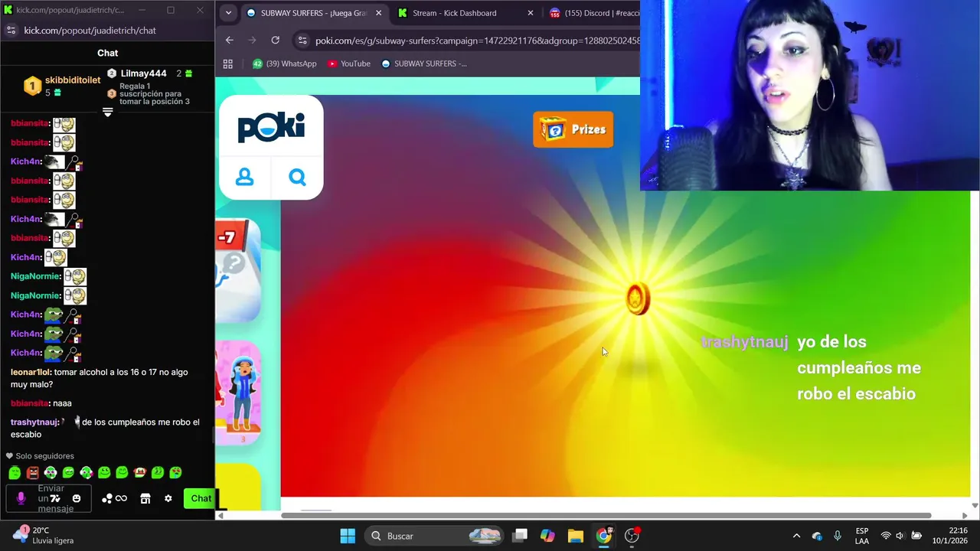980x551 pixels.
Task: Launch Copilot from the taskbar
Action: 547,536
